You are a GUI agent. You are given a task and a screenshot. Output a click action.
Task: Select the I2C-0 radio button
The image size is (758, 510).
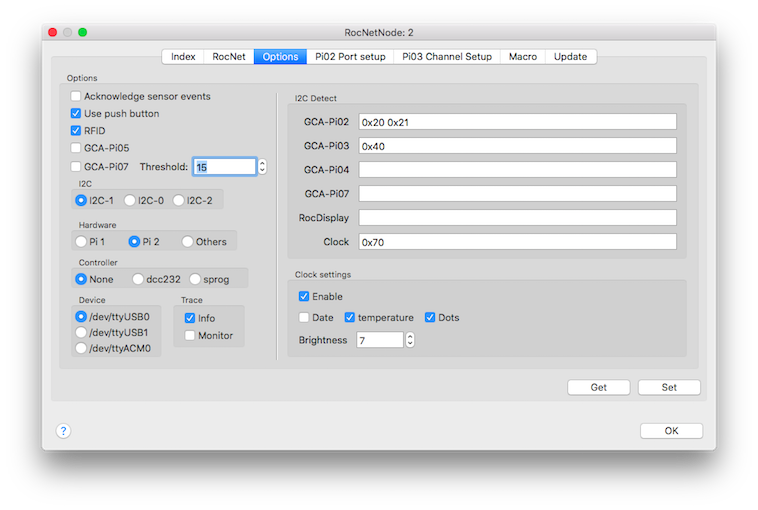click(x=132, y=201)
